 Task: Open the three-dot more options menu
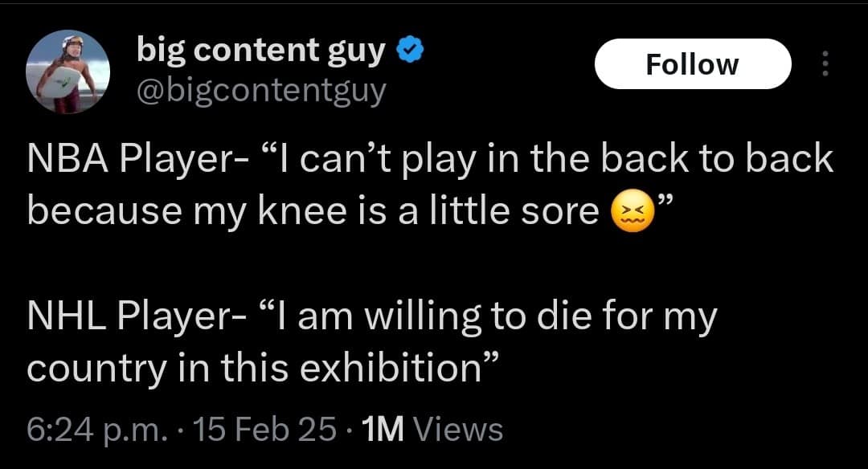[x=824, y=65]
